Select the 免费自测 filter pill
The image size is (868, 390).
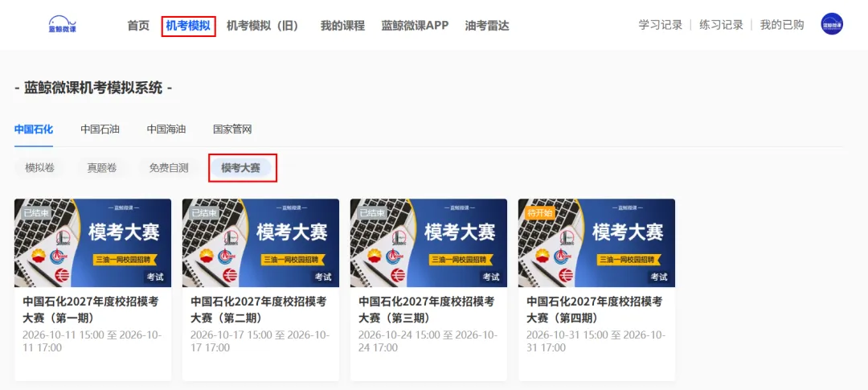click(169, 168)
